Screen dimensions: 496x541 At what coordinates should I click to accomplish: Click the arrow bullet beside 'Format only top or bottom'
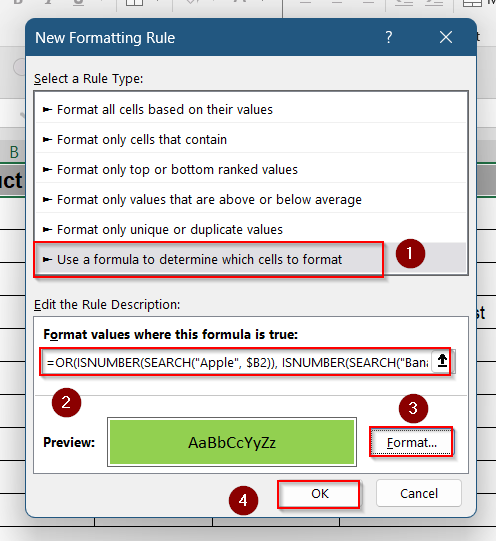[x=47, y=170]
